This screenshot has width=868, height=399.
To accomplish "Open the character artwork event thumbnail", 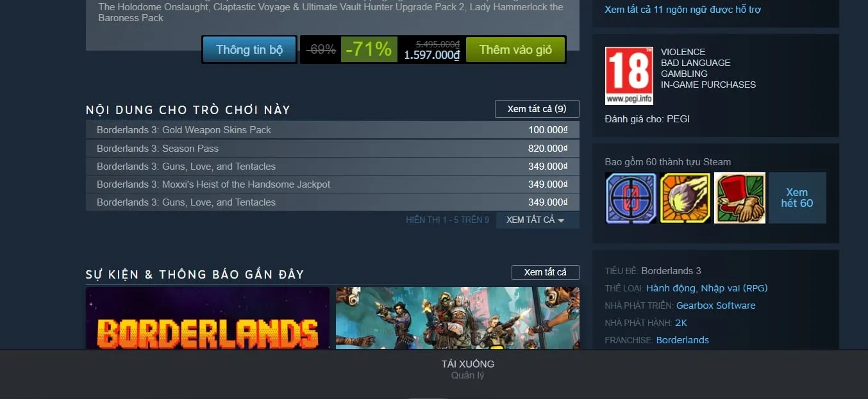I will point(458,318).
